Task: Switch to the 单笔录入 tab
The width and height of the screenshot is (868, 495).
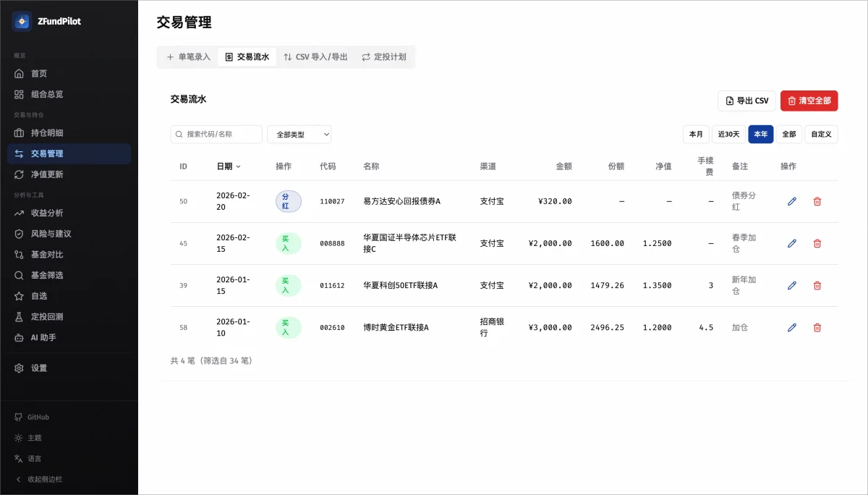Action: click(x=188, y=56)
